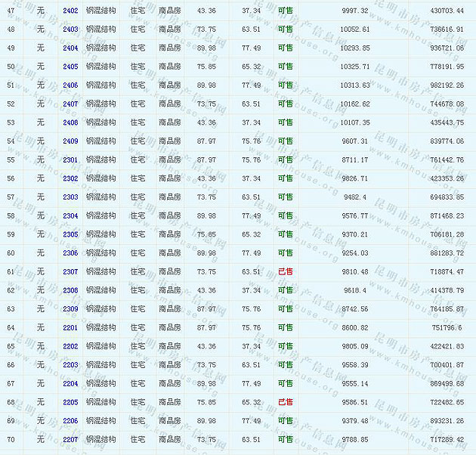Select the 2408 room number
Viewport: 476px width, 455px height.
70,122
